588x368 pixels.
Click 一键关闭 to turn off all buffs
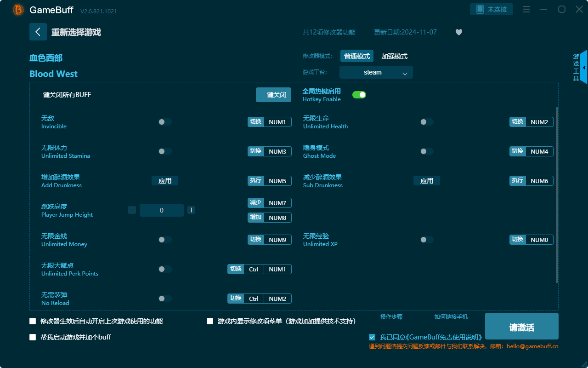point(273,94)
